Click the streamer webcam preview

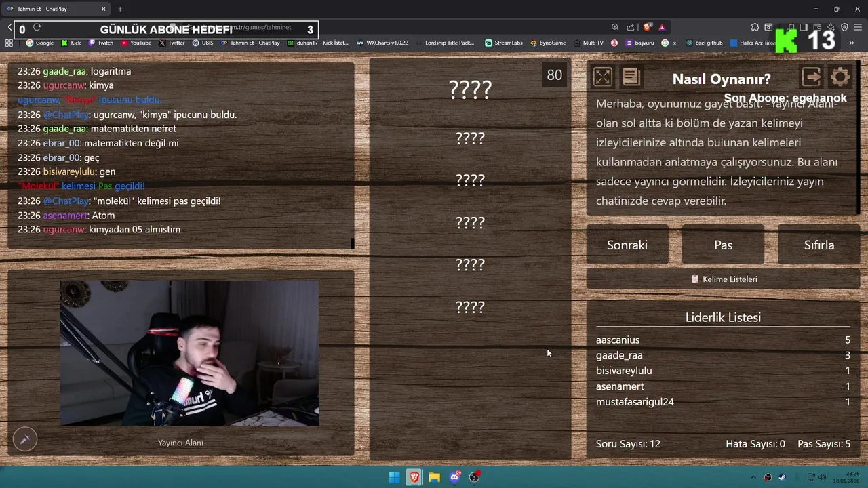[x=189, y=353]
